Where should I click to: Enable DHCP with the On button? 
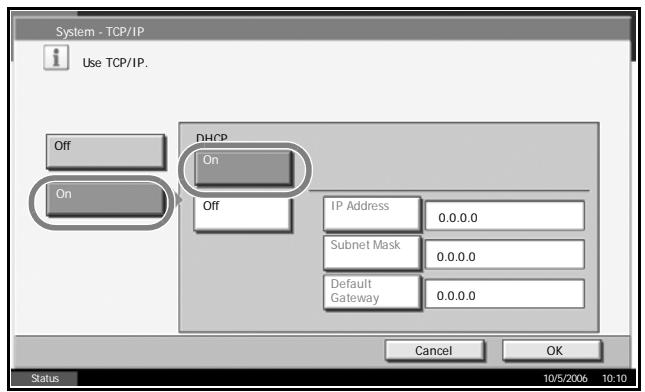(x=244, y=168)
